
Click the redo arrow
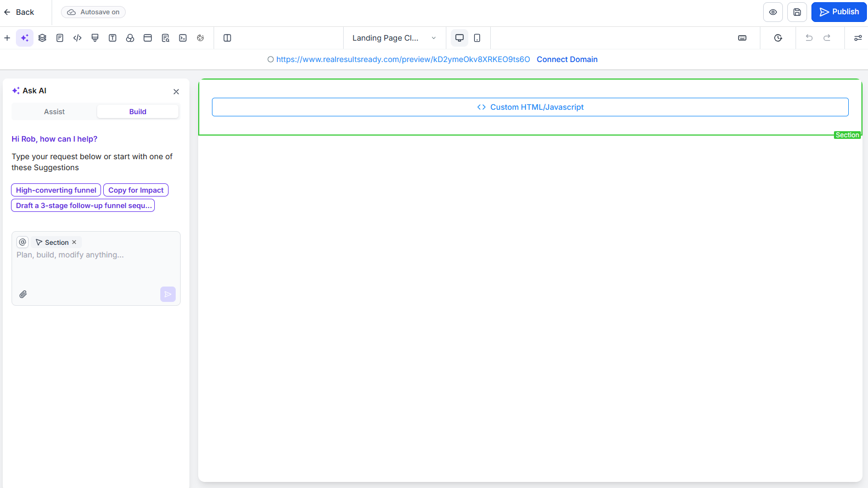point(827,38)
